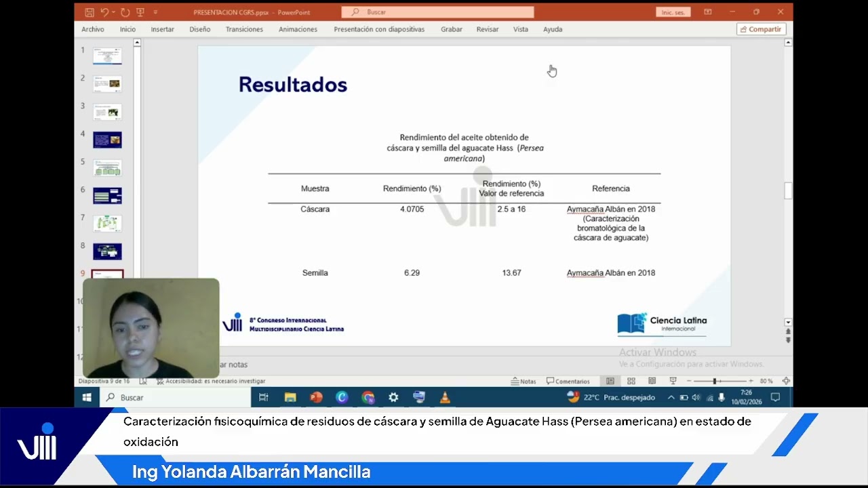
Task: Go to next slide double-arrow button
Action: click(788, 340)
